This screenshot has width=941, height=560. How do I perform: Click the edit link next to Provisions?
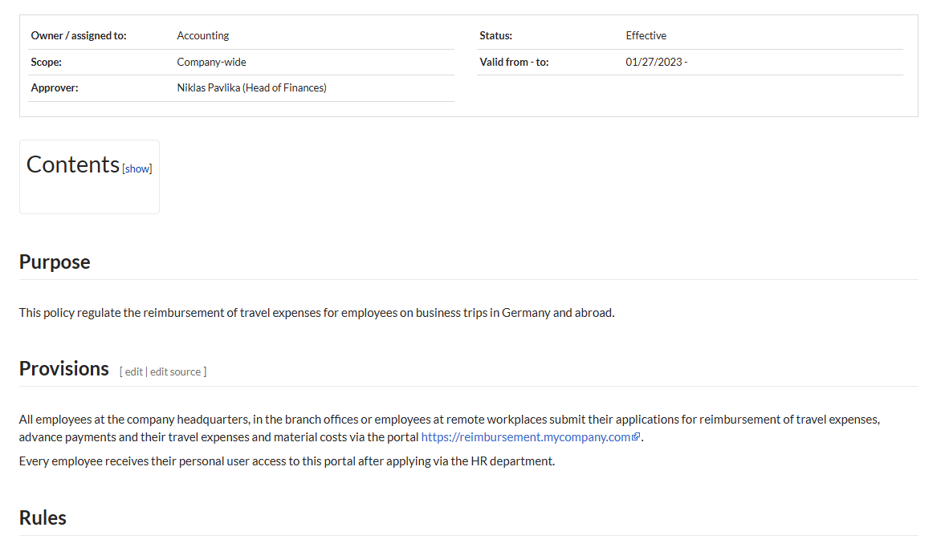(134, 371)
